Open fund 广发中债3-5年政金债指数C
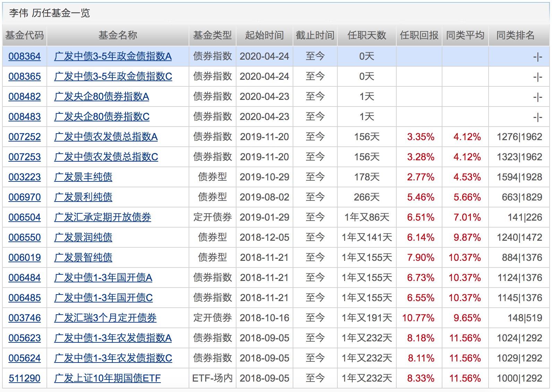This screenshot has width=552, height=392. click(113, 76)
